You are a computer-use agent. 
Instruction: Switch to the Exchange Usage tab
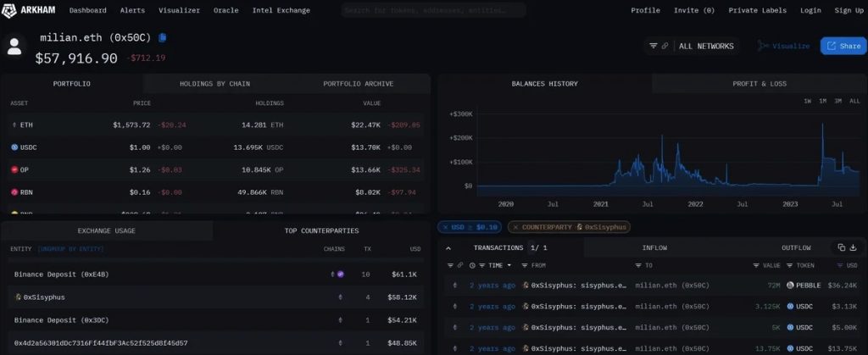click(106, 230)
